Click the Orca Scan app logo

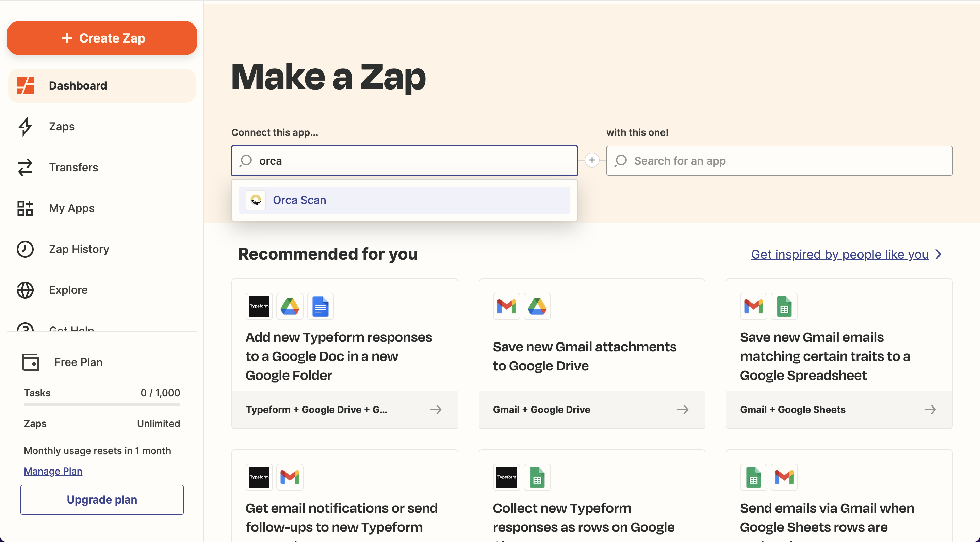[256, 200]
